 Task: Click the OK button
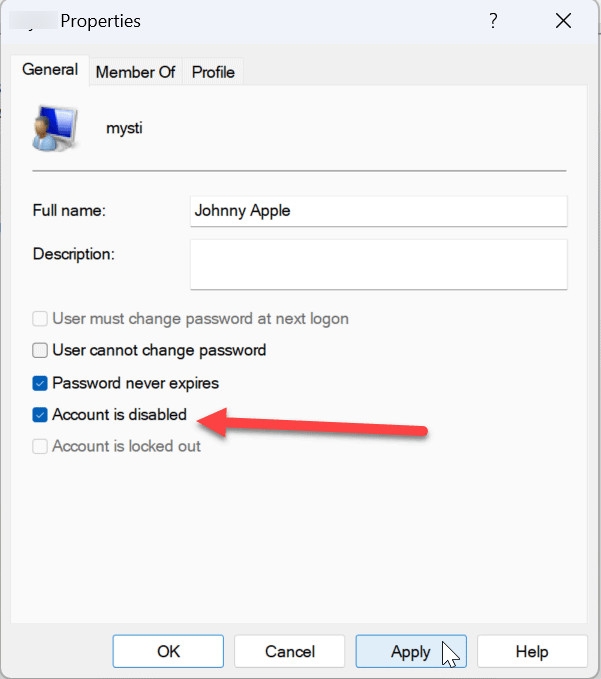pos(168,651)
